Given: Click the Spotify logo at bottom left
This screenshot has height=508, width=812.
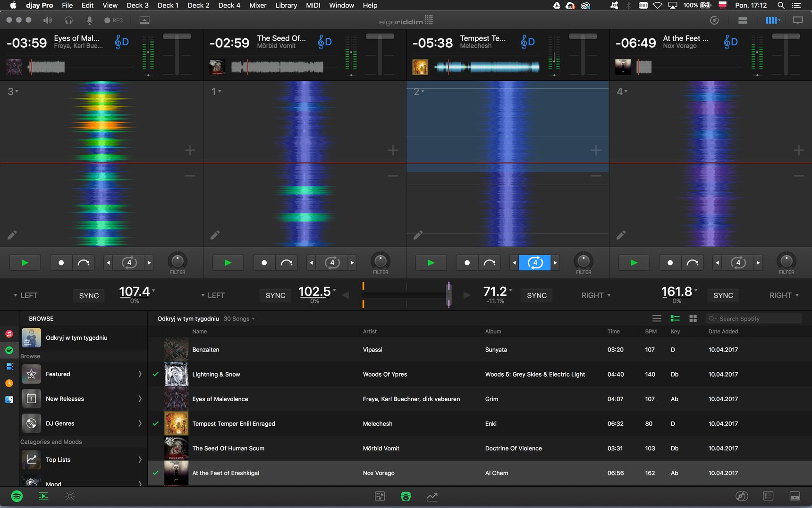Looking at the screenshot, I should coord(17,496).
